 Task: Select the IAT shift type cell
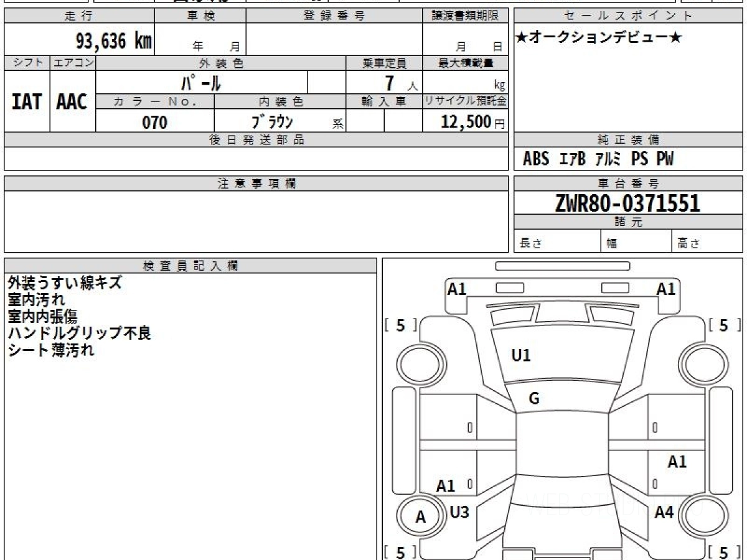(x=27, y=102)
